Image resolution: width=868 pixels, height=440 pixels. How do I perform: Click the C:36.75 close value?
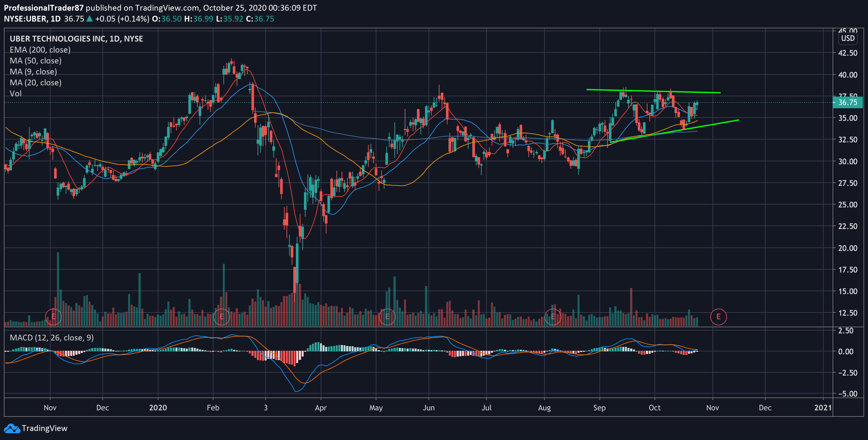260,19
